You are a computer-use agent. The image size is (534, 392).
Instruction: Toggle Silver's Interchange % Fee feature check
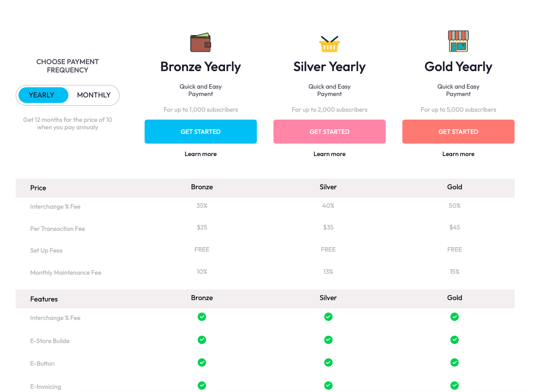click(x=328, y=317)
